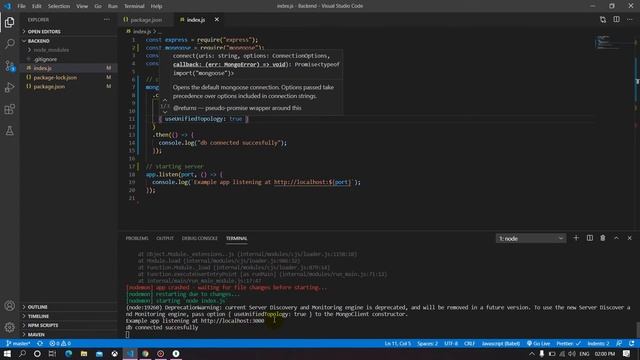Open the Source Control view

[9, 65]
